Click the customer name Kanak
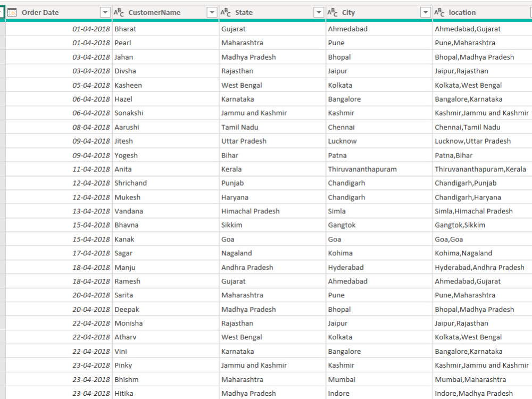This screenshot has width=532, height=399. [x=124, y=239]
